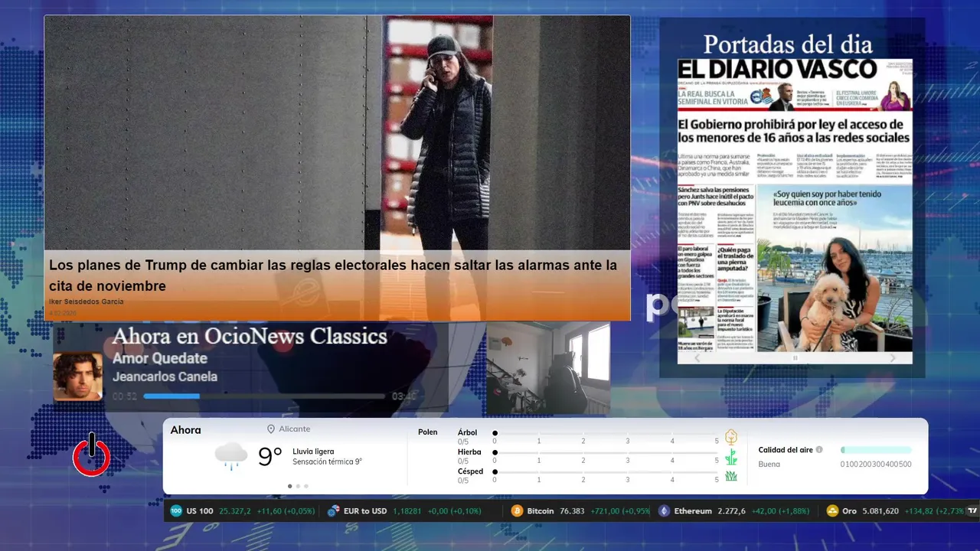
Task: Click the Ahora en OcioNews Classics heading
Action: coord(250,336)
